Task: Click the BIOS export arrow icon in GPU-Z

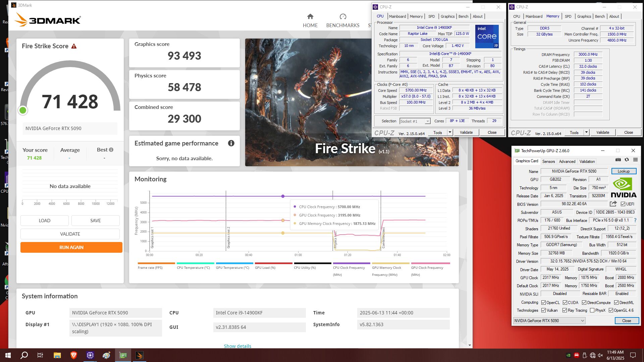Action: (613, 203)
